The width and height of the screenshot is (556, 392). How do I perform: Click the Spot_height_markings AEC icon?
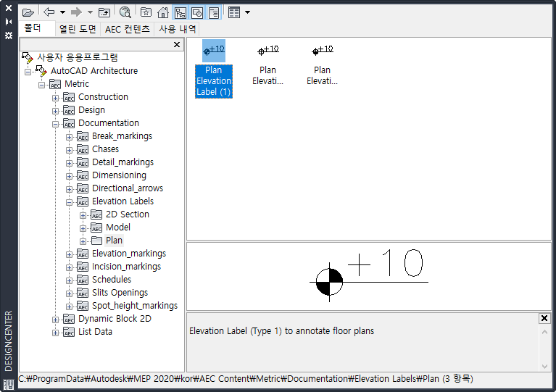point(83,306)
